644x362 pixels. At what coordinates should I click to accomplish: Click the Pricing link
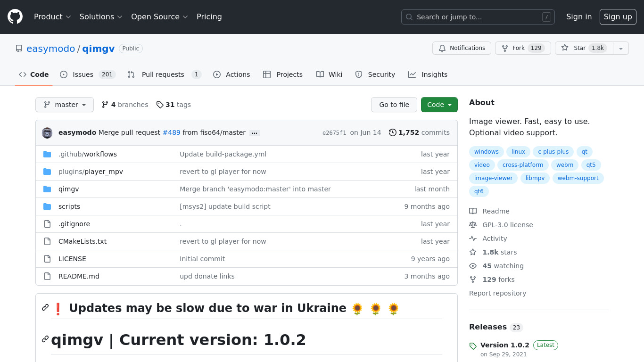(x=209, y=16)
